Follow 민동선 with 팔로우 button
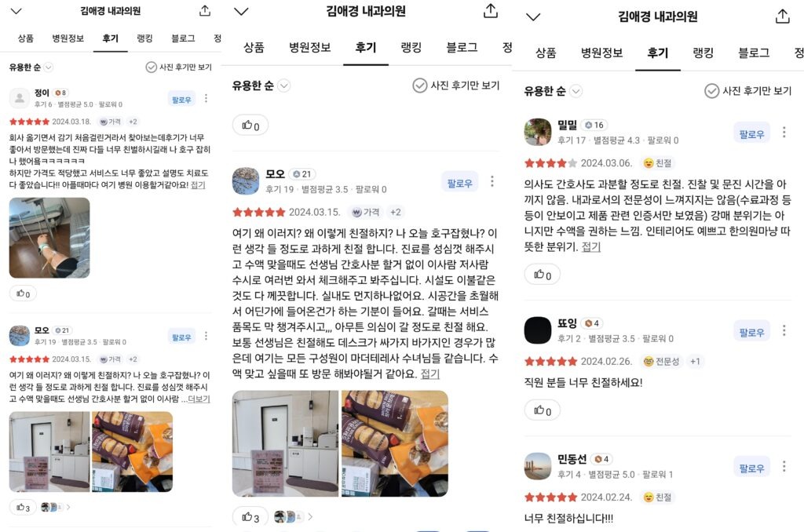 tap(751, 467)
